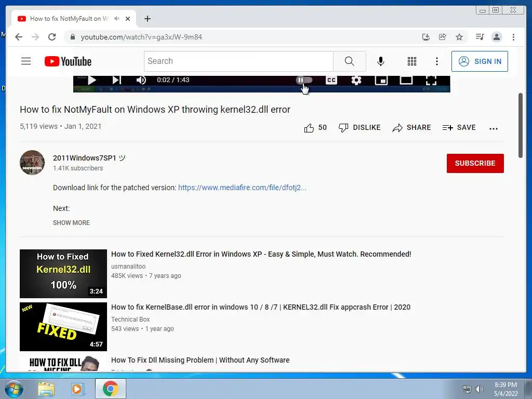Go forward with browser forward arrow
This screenshot has height=399, width=532.
click(x=35, y=37)
